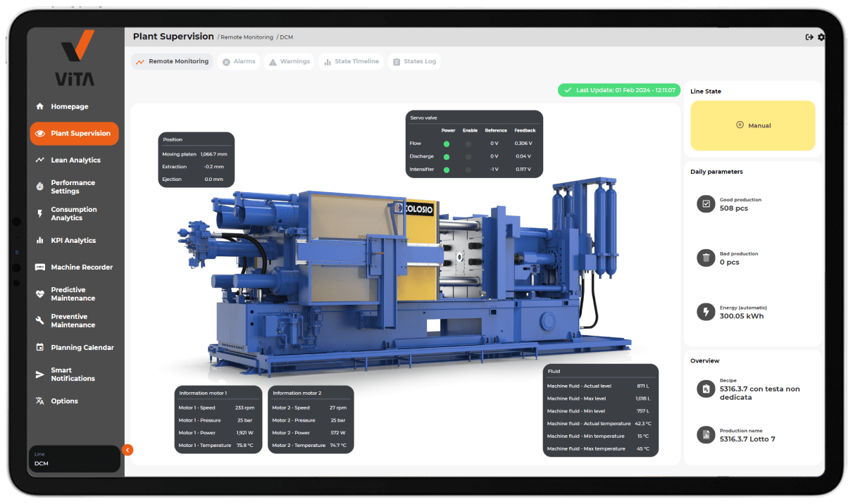Image resolution: width=853 pixels, height=504 pixels.
Task: Open KPI Analytics via its bar-chart icon
Action: 39,240
